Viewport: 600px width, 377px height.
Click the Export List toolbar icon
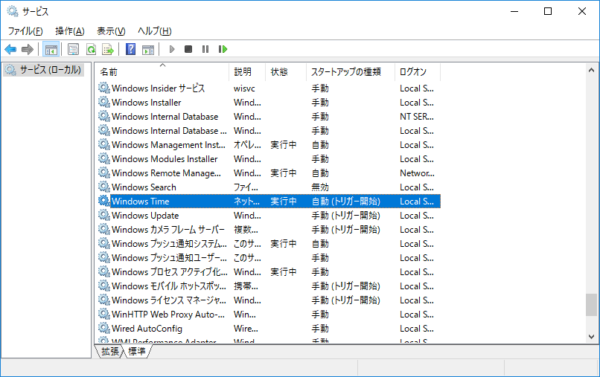[108, 49]
